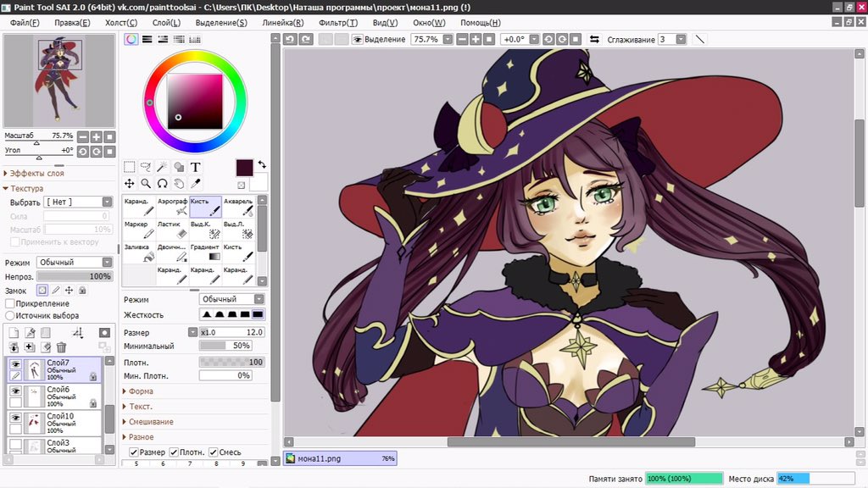Select the Источник выбора radio button
Screen dimensions: 868x488
(10, 315)
